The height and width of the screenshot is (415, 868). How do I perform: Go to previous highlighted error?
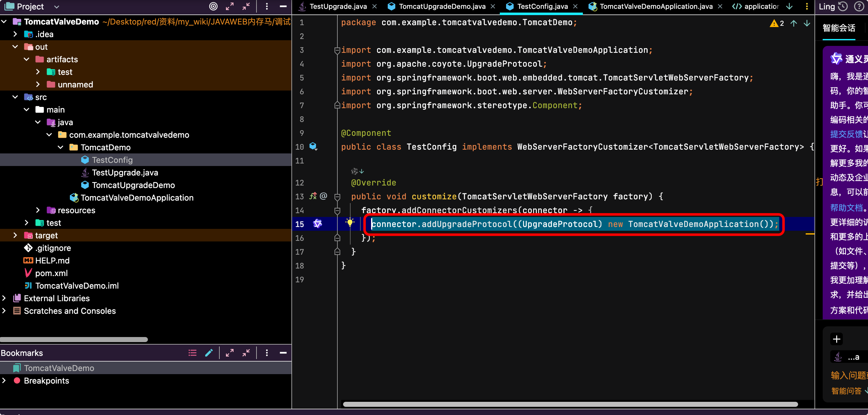point(793,23)
